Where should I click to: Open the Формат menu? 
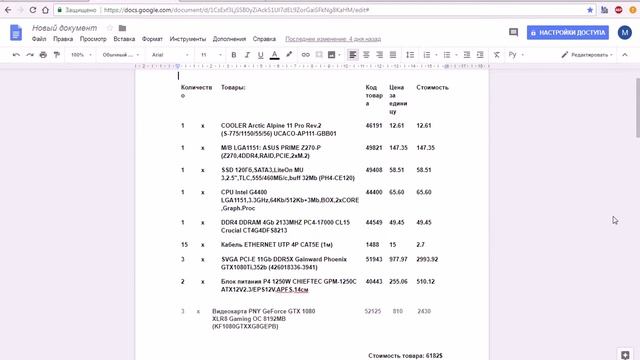(x=152, y=39)
